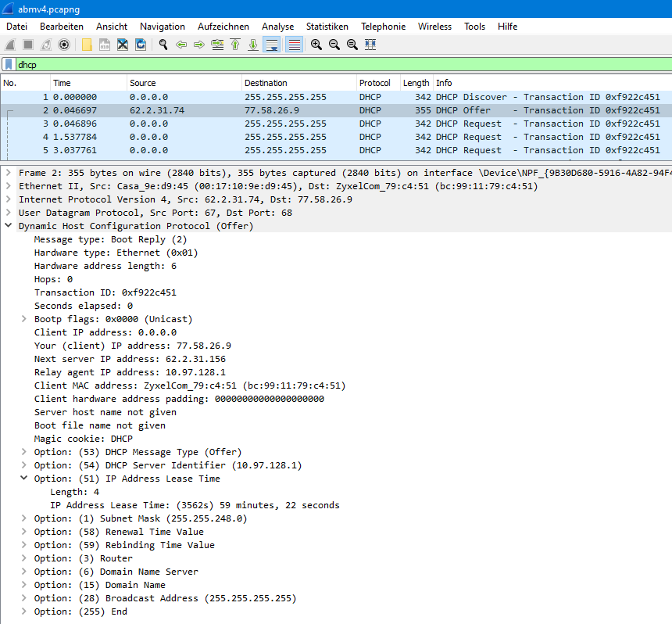Expand the Bootp flags field
The height and width of the screenshot is (624, 672).
(x=24, y=319)
